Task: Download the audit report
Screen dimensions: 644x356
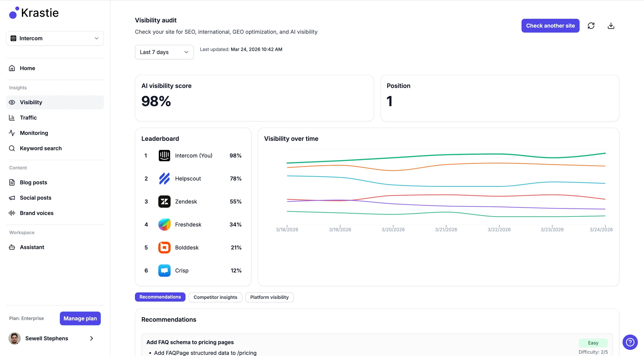Action: [x=611, y=25]
